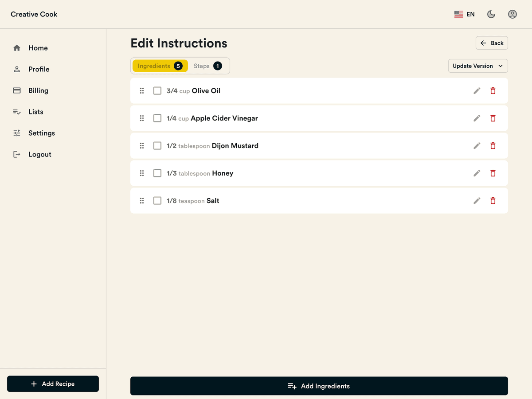Click the trash icon for Honey
The width and height of the screenshot is (532, 399).
(493, 173)
